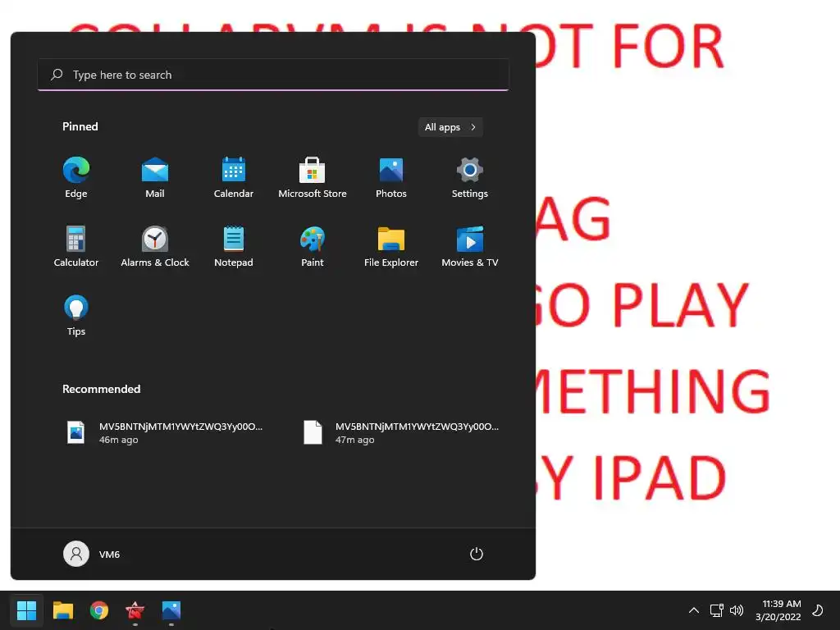Click the Pinned section heading
This screenshot has height=630, width=840.
coord(80,126)
